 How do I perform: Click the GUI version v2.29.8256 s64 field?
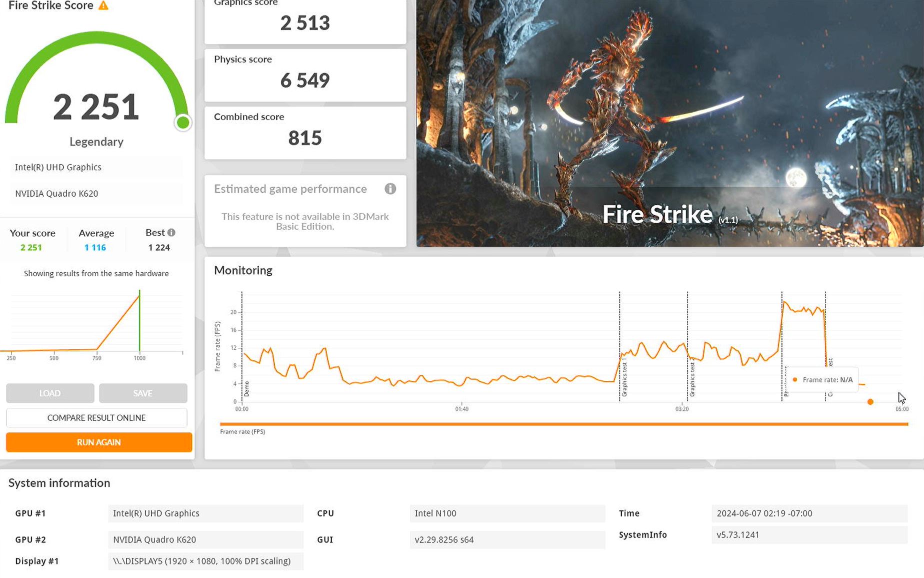[507, 540]
